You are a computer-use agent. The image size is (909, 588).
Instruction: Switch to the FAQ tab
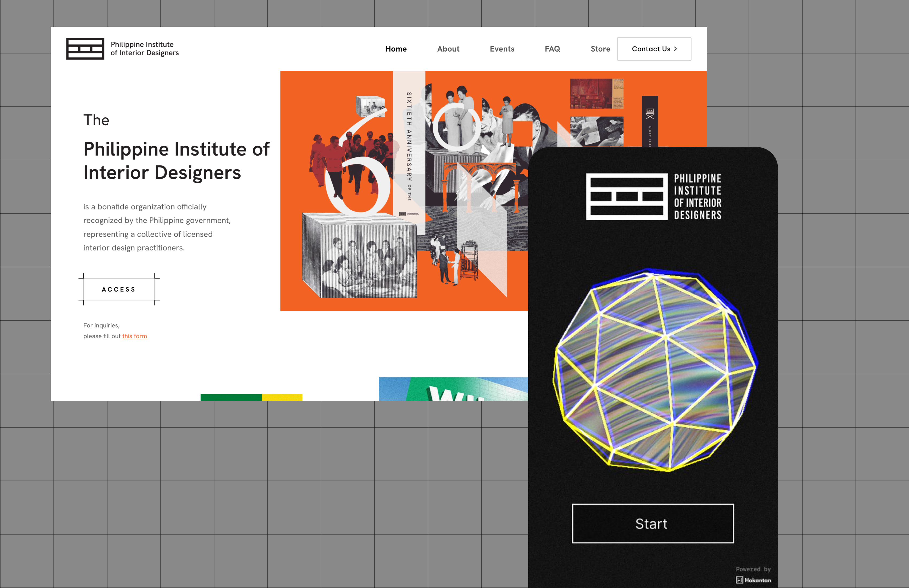[553, 49]
